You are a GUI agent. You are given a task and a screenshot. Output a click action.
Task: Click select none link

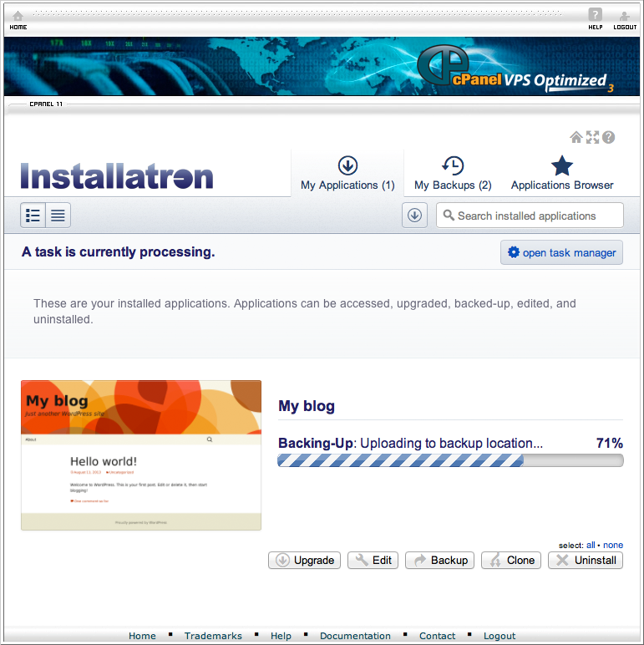[613, 545]
